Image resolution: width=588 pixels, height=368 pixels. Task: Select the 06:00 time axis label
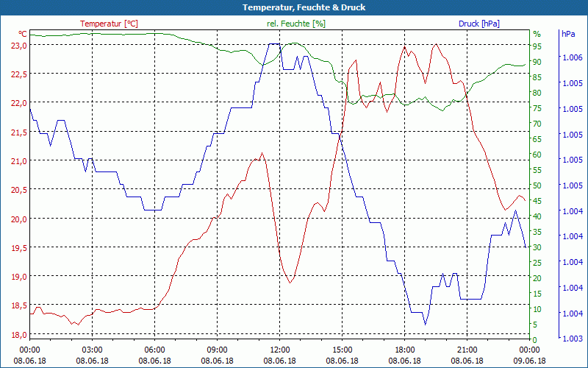[x=154, y=350]
